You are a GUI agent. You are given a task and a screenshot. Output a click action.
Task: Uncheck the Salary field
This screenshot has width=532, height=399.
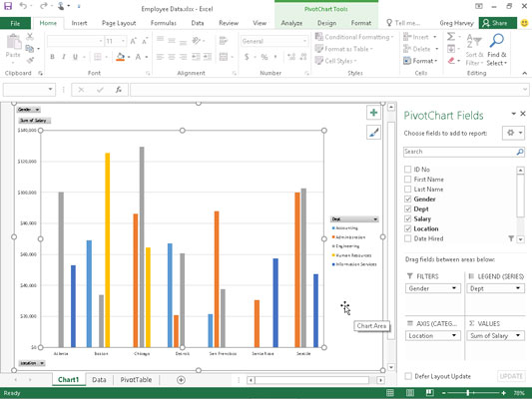click(408, 218)
